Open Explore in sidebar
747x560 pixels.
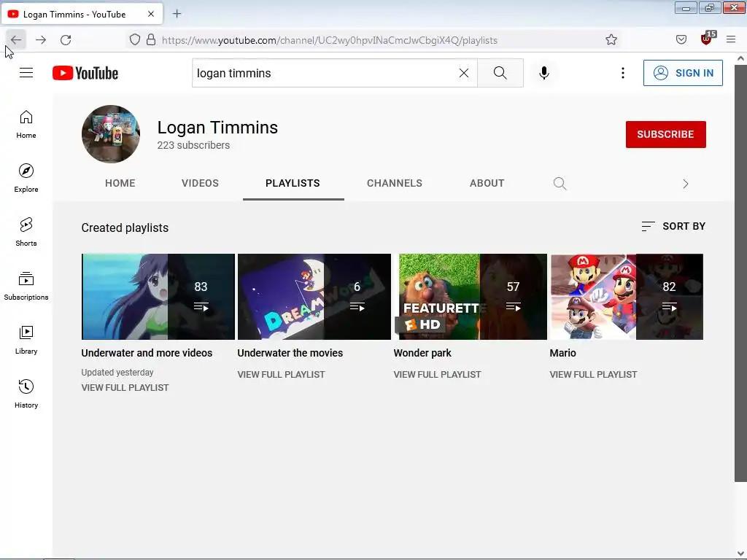pyautogui.click(x=26, y=178)
